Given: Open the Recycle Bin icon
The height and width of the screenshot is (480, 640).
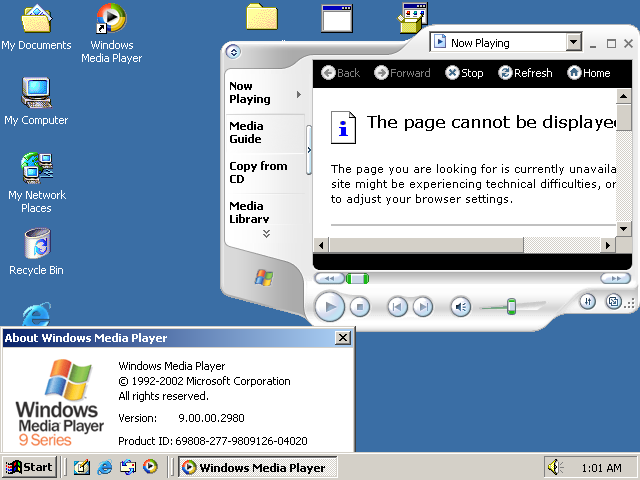Looking at the screenshot, I should coord(37,252).
